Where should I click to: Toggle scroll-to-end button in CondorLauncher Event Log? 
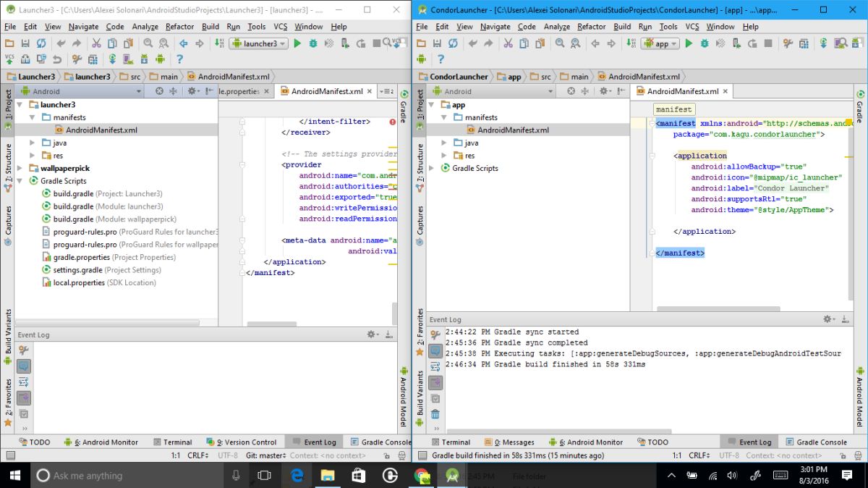coord(435,382)
